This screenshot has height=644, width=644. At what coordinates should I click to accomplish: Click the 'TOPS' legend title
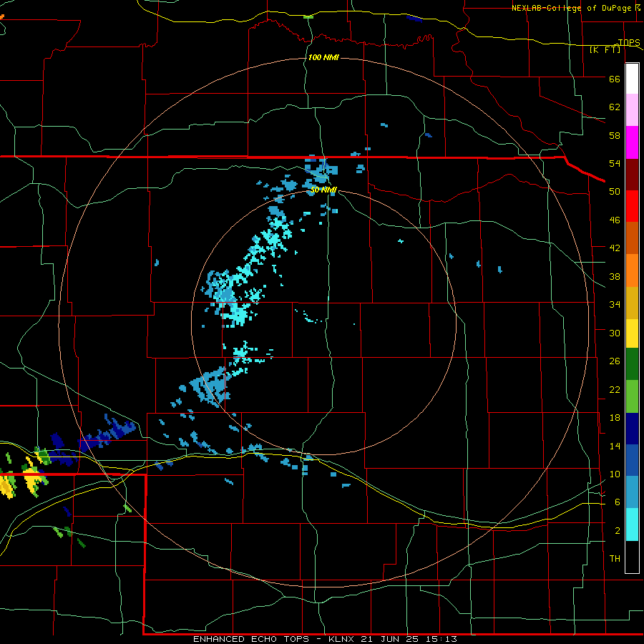point(629,43)
